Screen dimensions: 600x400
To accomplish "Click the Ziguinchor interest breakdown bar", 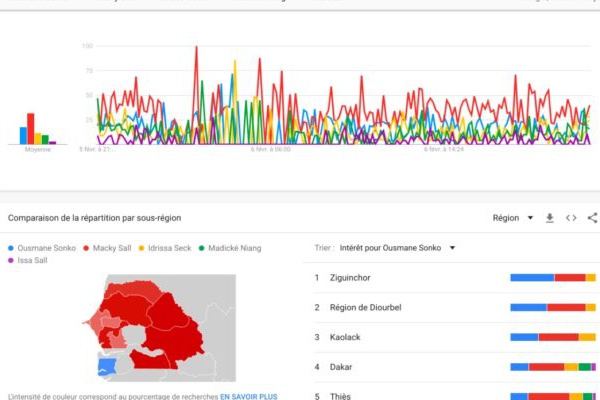I will tap(553, 278).
